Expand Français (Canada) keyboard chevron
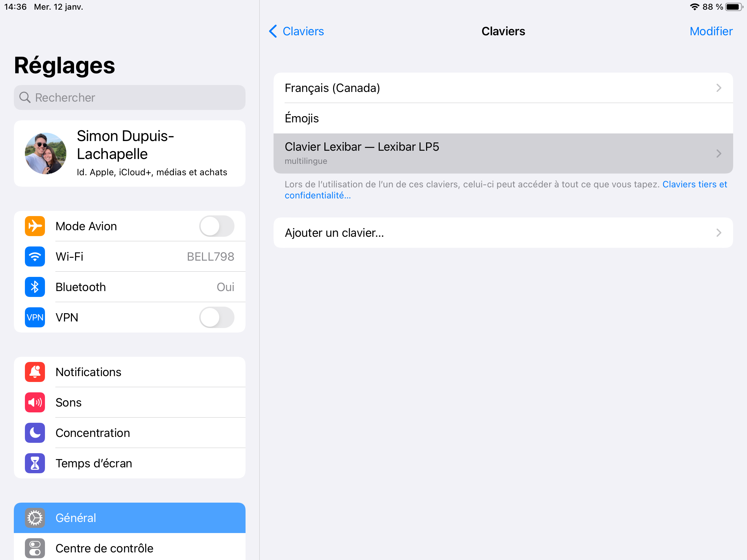The image size is (747, 560). (719, 88)
